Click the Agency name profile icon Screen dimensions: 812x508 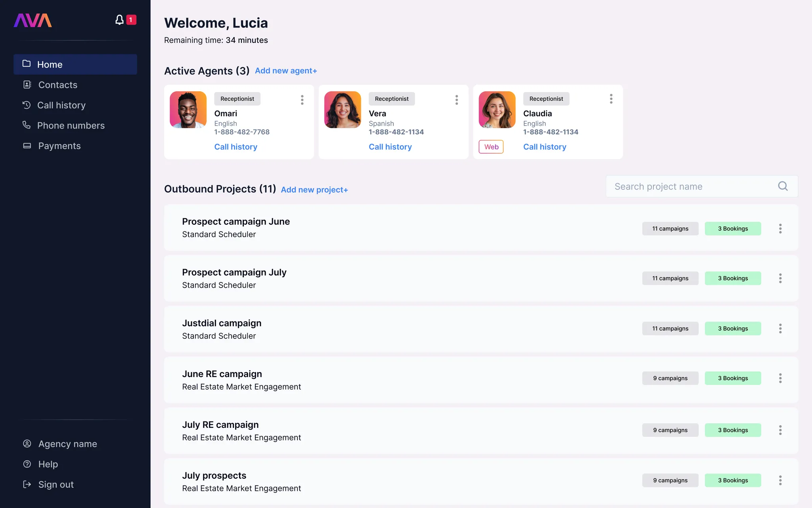(x=27, y=443)
